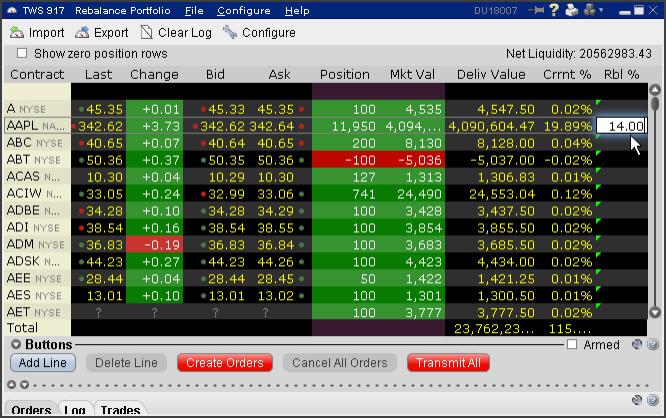Open the File menu
The height and width of the screenshot is (418, 666).
click(194, 10)
